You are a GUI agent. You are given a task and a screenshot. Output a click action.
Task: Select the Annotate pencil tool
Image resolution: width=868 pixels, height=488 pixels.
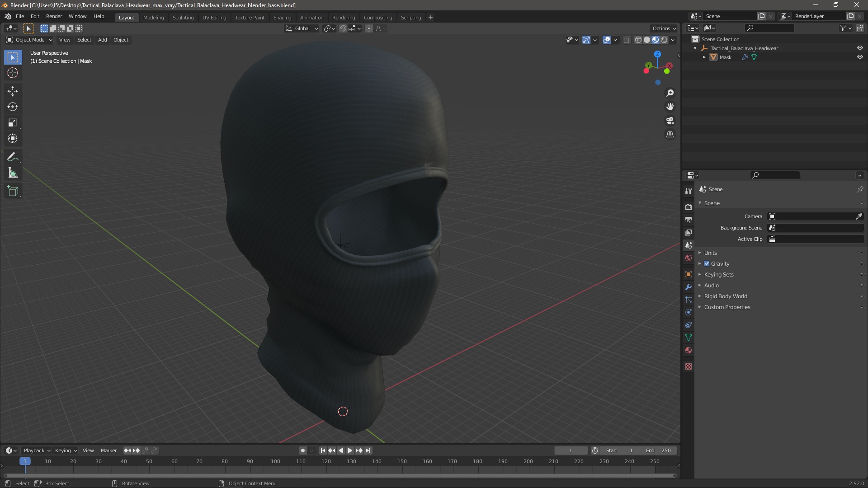click(x=13, y=157)
